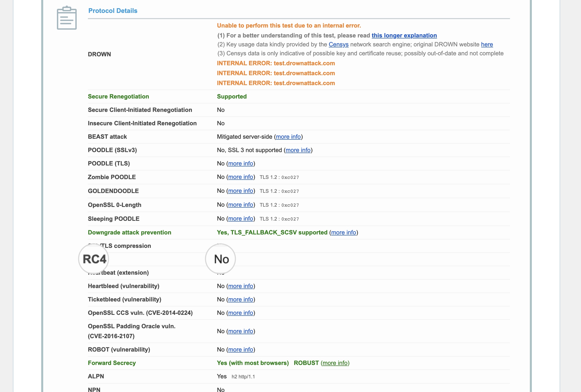
Task: Open more info for OpenSSL 0-Length
Action: pos(241,205)
